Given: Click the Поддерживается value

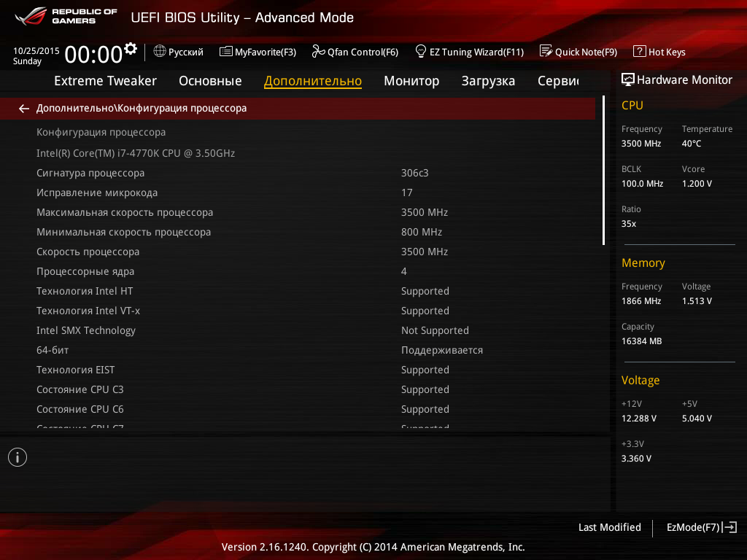Looking at the screenshot, I should [442, 351].
